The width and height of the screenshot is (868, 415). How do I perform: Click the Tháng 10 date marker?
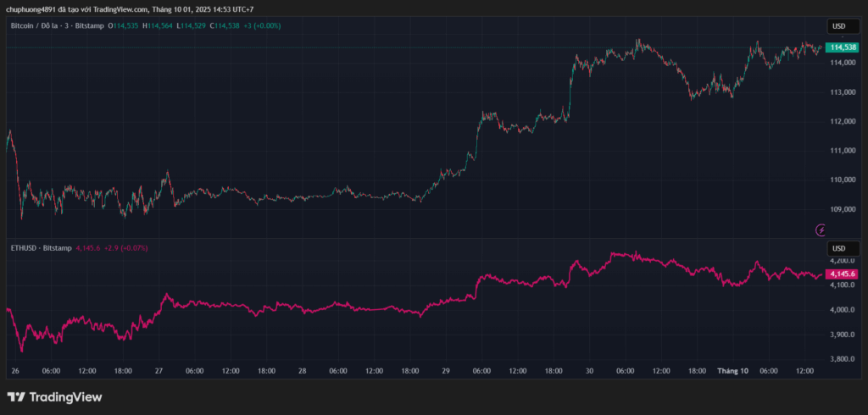pyautogui.click(x=732, y=371)
